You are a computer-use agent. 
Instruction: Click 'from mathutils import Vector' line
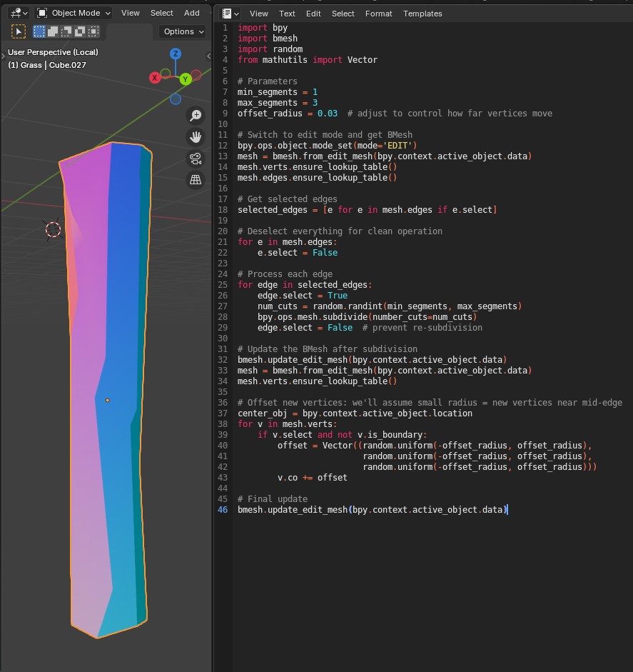308,60
